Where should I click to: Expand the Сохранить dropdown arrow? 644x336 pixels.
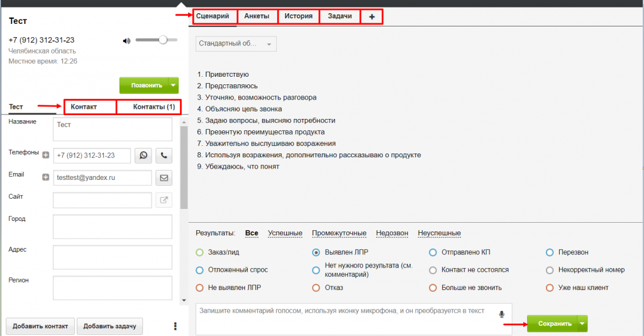pos(582,323)
